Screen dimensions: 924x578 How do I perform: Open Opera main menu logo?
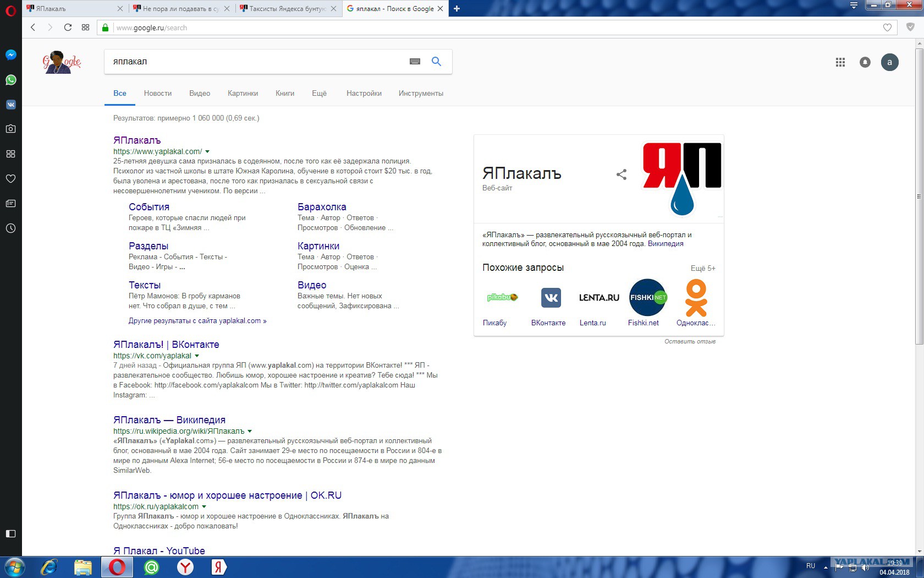[x=10, y=10]
